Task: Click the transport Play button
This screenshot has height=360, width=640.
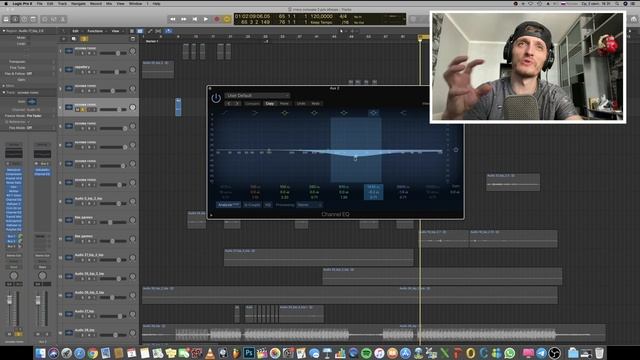Action: (x=206, y=19)
